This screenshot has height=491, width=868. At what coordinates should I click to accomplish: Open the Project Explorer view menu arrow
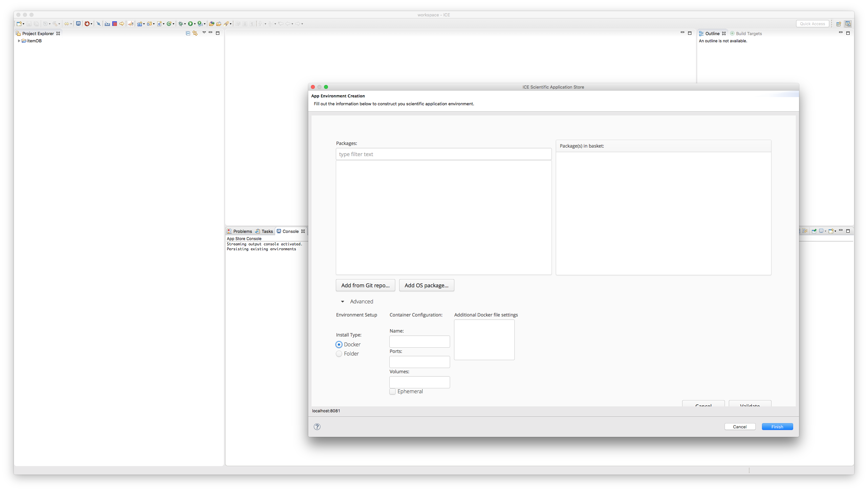(204, 33)
